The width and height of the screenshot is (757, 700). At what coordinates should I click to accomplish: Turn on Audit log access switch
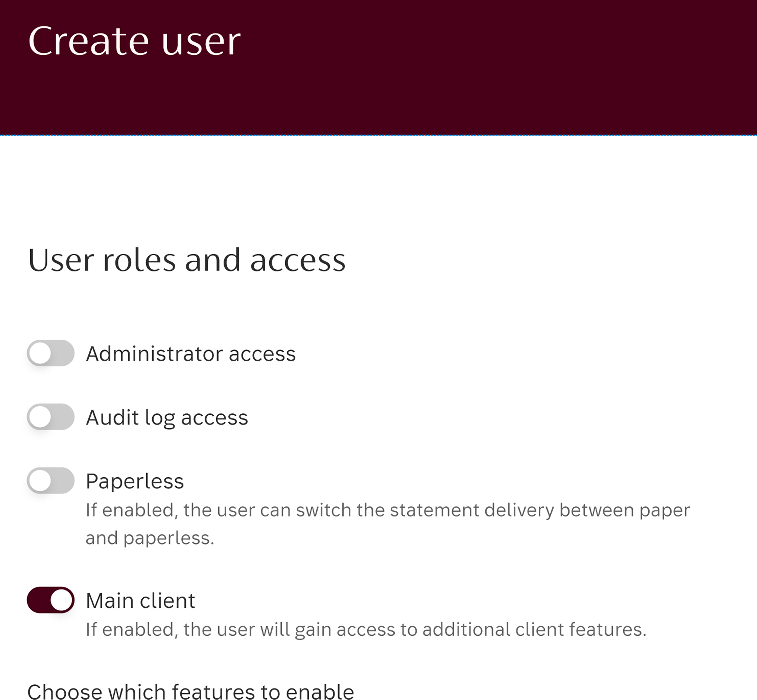[x=50, y=417]
